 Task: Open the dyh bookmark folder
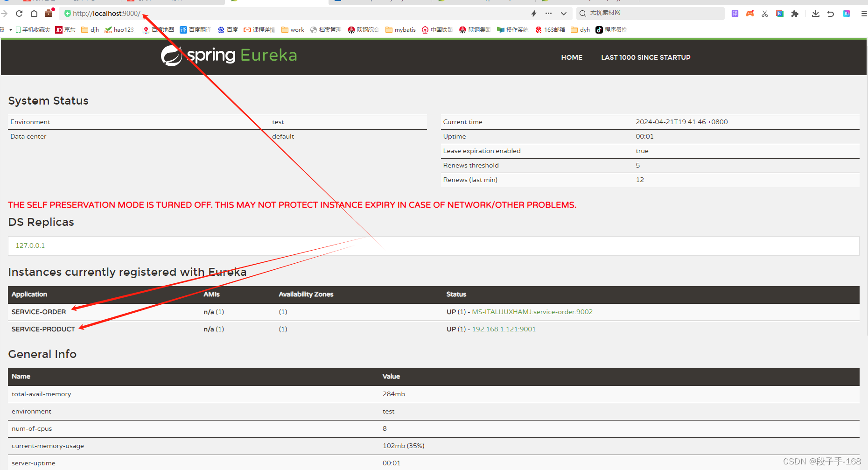pos(581,29)
